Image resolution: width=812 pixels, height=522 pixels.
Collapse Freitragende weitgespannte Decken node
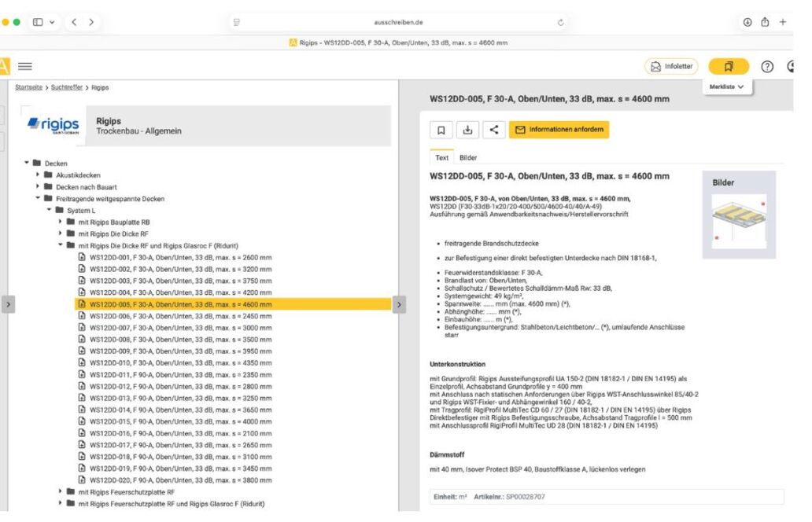(38, 198)
